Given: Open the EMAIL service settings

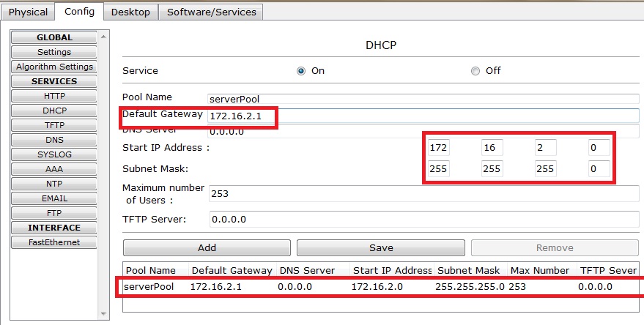Looking at the screenshot, I should [54, 198].
